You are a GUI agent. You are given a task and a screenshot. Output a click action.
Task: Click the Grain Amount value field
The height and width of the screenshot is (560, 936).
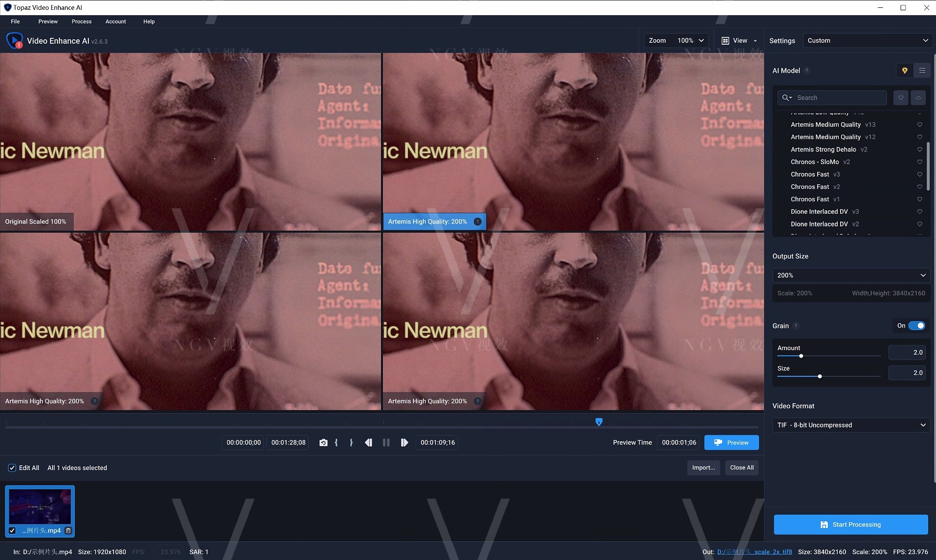[x=907, y=353]
